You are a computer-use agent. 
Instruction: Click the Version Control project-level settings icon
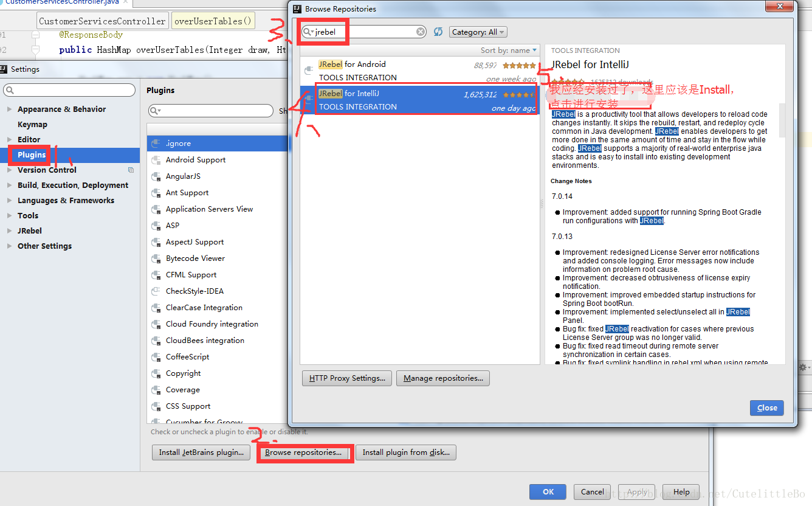pyautogui.click(x=131, y=170)
